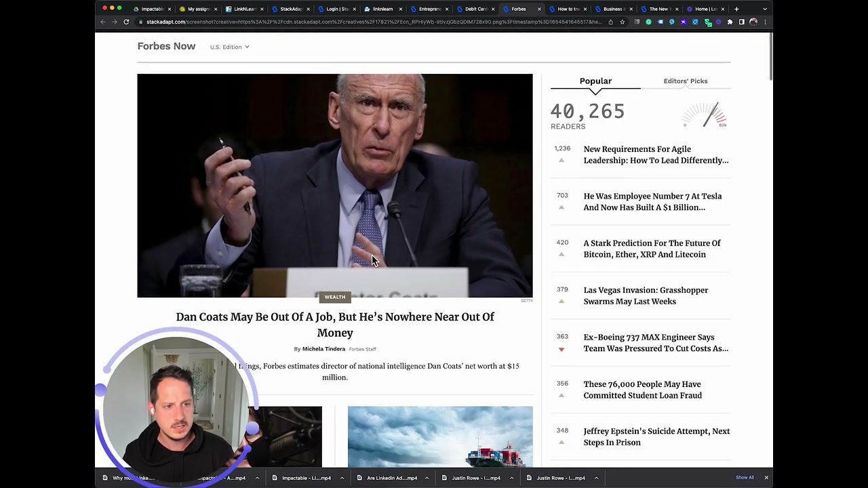Open the Chrome three-dot menu
This screenshot has width=868, height=488.
click(765, 22)
